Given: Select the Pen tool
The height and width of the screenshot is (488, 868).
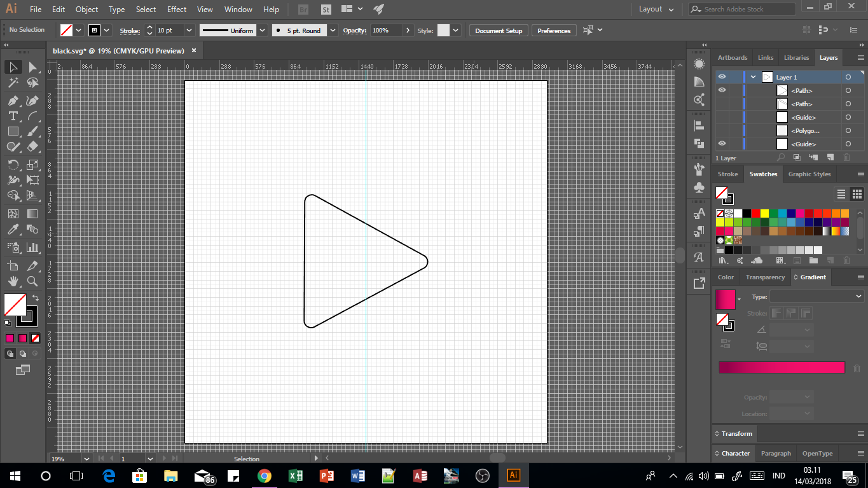Looking at the screenshot, I should pos(13,101).
